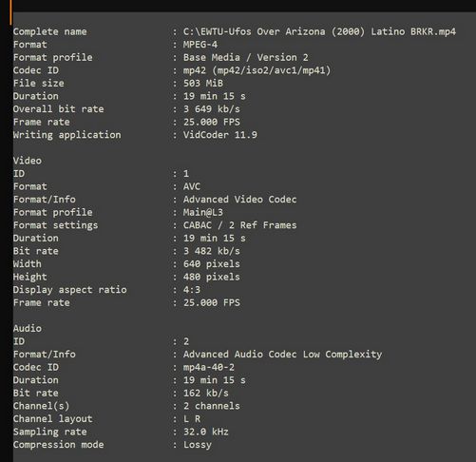
Task: Select the audio Codec ID mp4a-40-2
Action: tap(209, 368)
